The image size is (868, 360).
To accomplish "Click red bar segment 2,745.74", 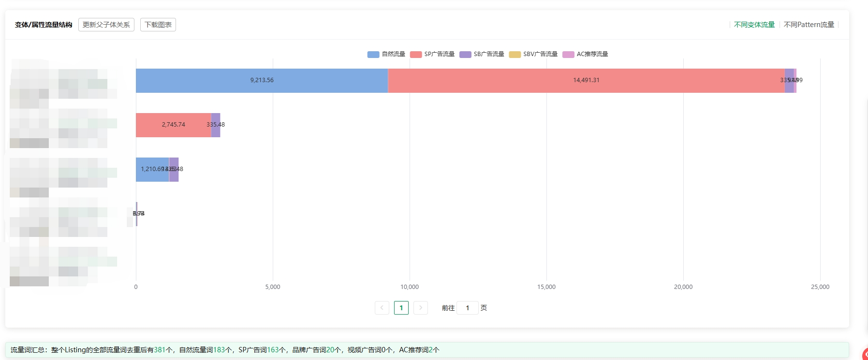I will point(174,125).
